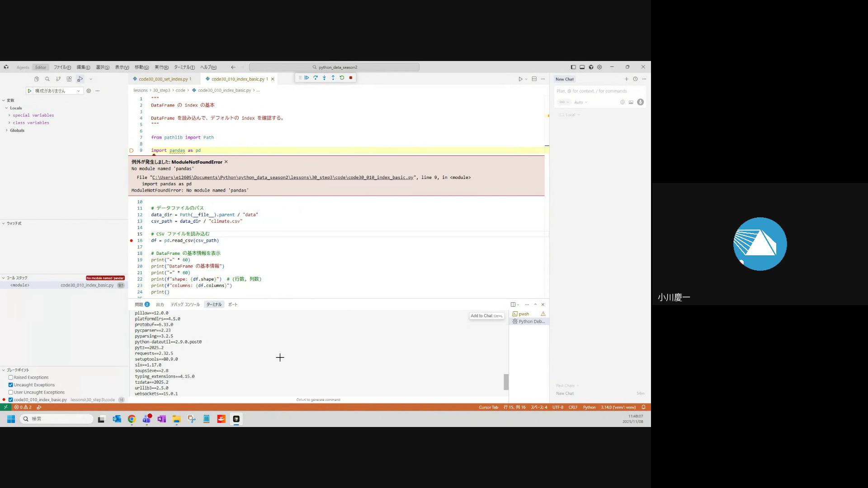Viewport: 868px width, 488px height.
Task: Open the error file path link
Action: click(x=283, y=178)
